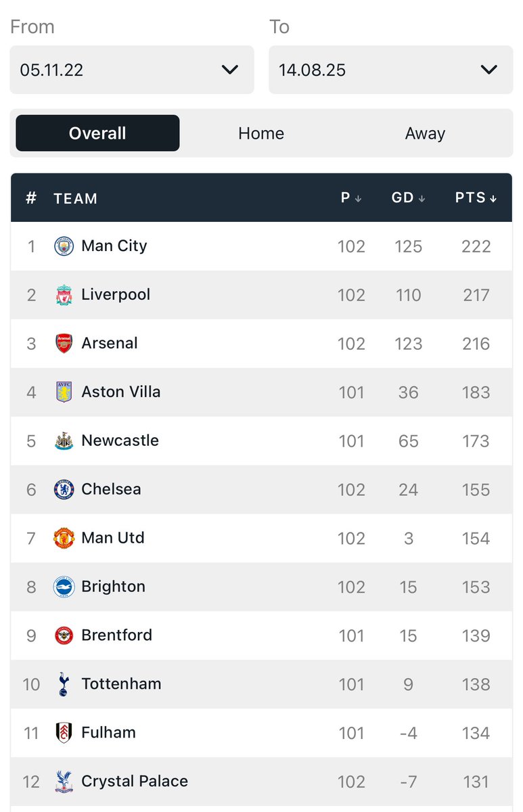Viewport: 523px width, 812px height.
Task: Click the Chelsea club crest
Action: [x=64, y=489]
